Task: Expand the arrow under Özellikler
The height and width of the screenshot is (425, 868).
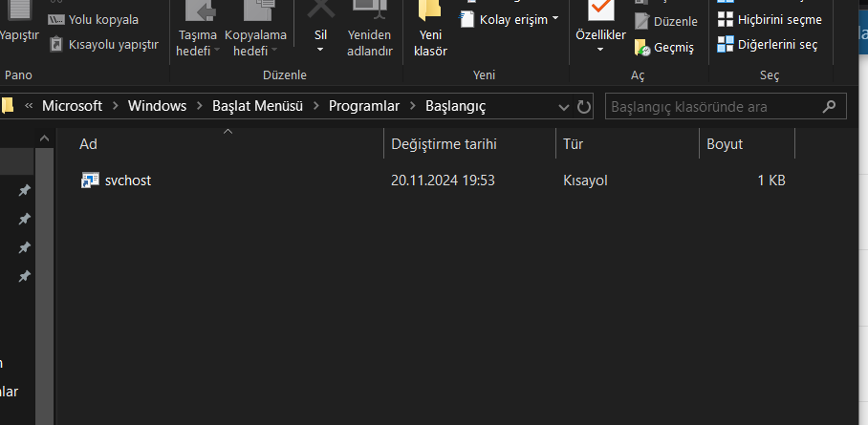Action: tap(600, 50)
